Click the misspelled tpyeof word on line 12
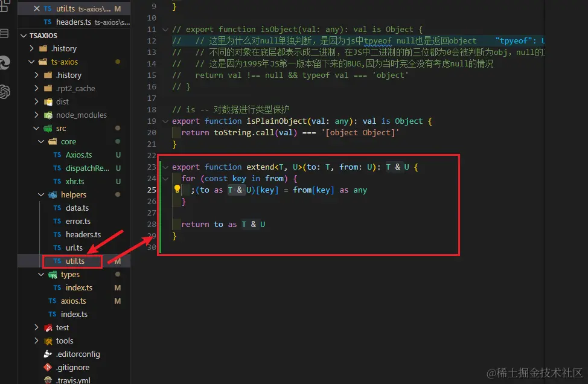Viewport: 588px width, 384px height. pos(378,40)
